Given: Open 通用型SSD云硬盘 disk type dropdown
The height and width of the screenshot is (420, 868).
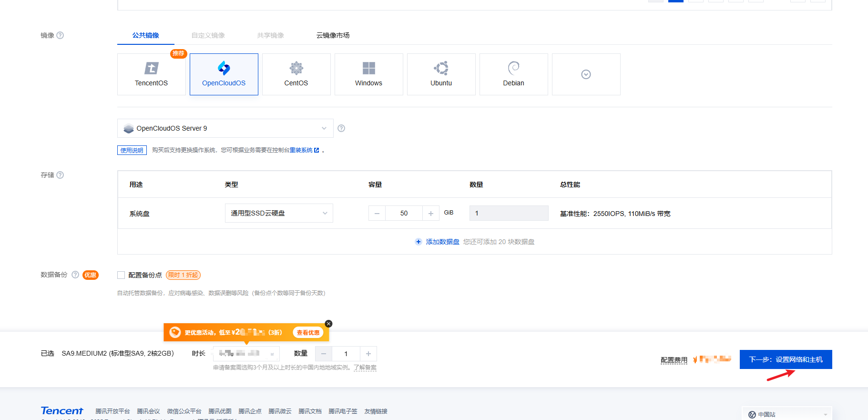Looking at the screenshot, I should tap(279, 213).
